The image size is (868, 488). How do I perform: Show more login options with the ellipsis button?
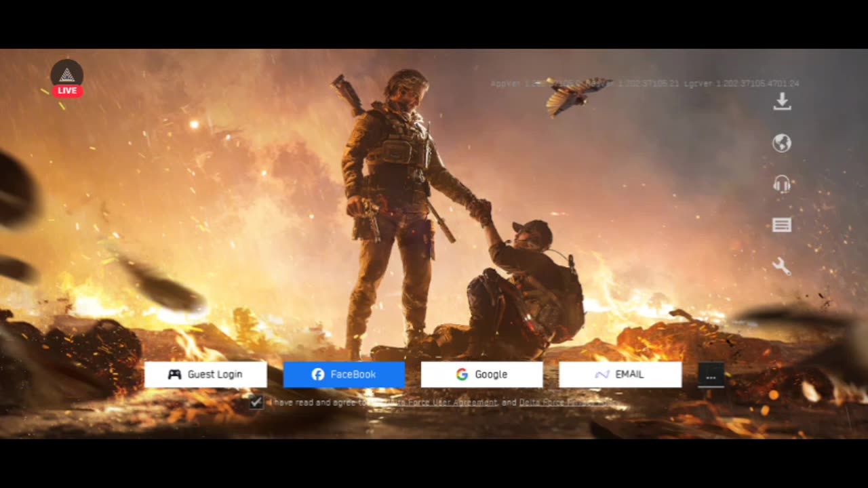point(711,375)
